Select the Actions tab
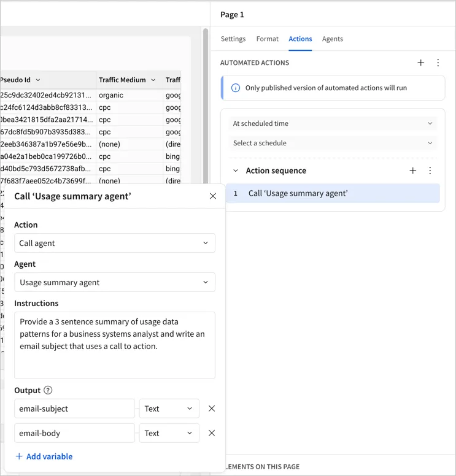The width and height of the screenshot is (456, 476). [300, 39]
